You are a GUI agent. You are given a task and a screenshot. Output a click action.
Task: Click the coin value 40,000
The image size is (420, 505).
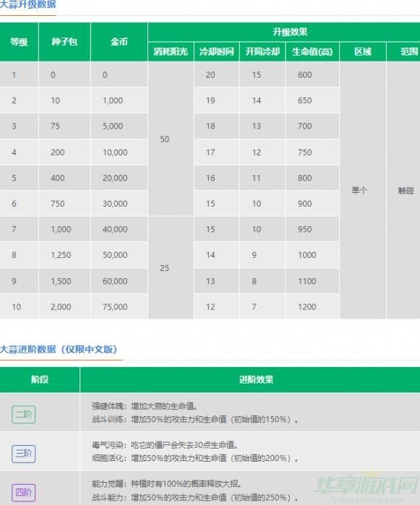115,229
